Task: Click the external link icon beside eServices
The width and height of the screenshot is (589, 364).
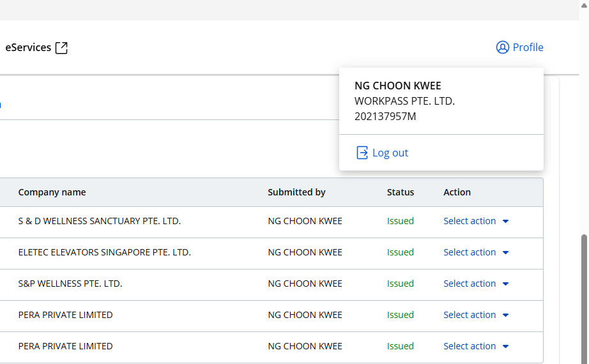Action: [x=61, y=48]
